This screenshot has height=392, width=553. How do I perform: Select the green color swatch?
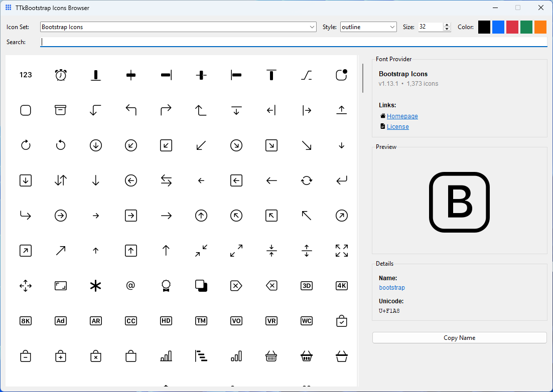click(526, 27)
